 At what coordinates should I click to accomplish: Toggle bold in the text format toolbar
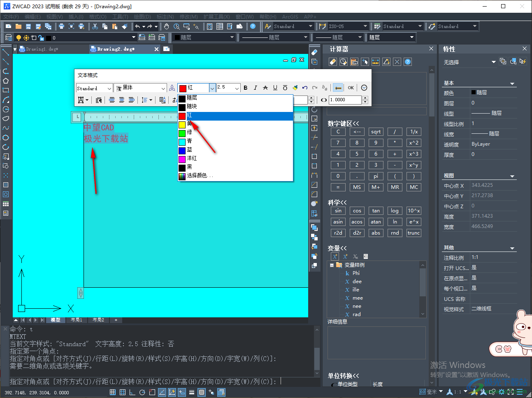(246, 88)
